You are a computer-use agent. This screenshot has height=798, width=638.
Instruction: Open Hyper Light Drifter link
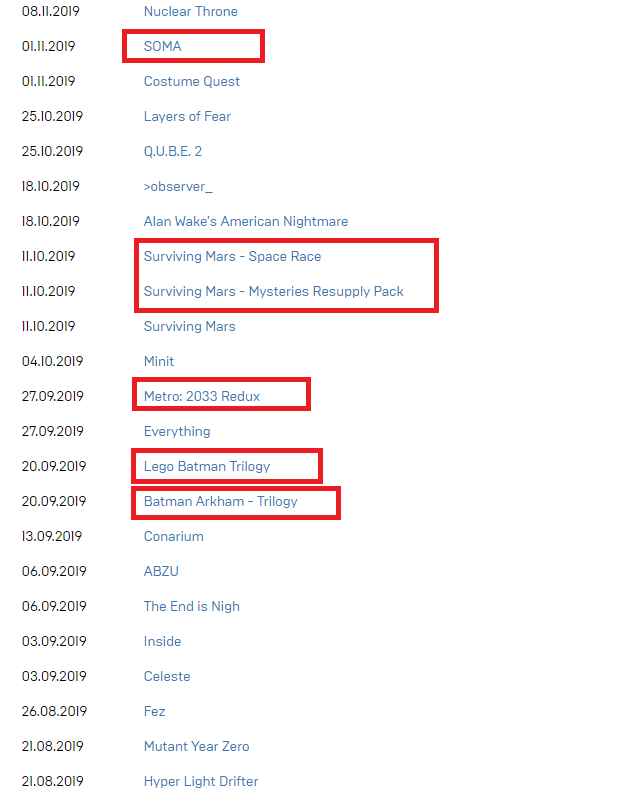(x=201, y=781)
